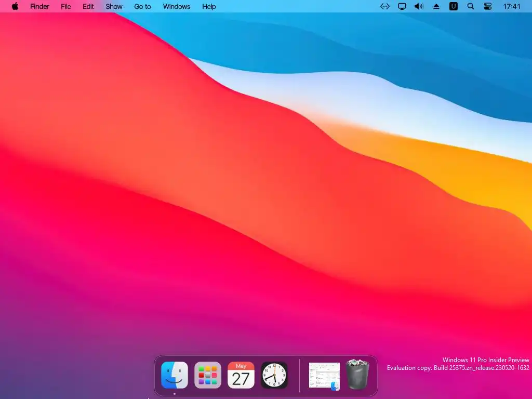Click the network arrows status icon

click(x=385, y=6)
